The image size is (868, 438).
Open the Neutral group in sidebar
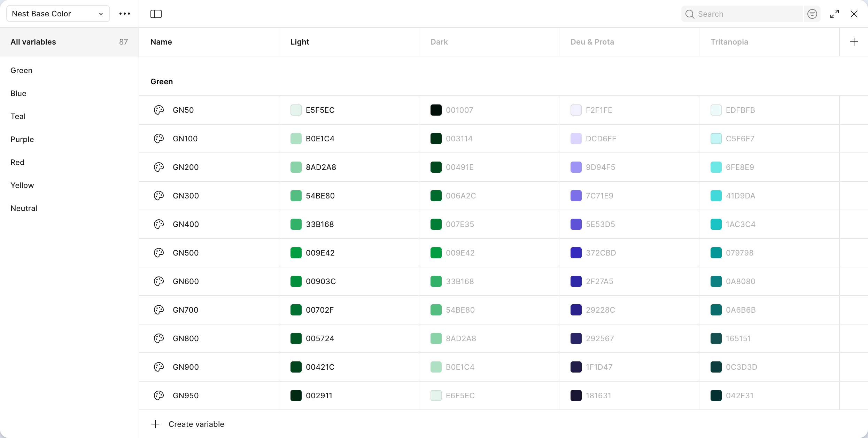pyautogui.click(x=24, y=208)
